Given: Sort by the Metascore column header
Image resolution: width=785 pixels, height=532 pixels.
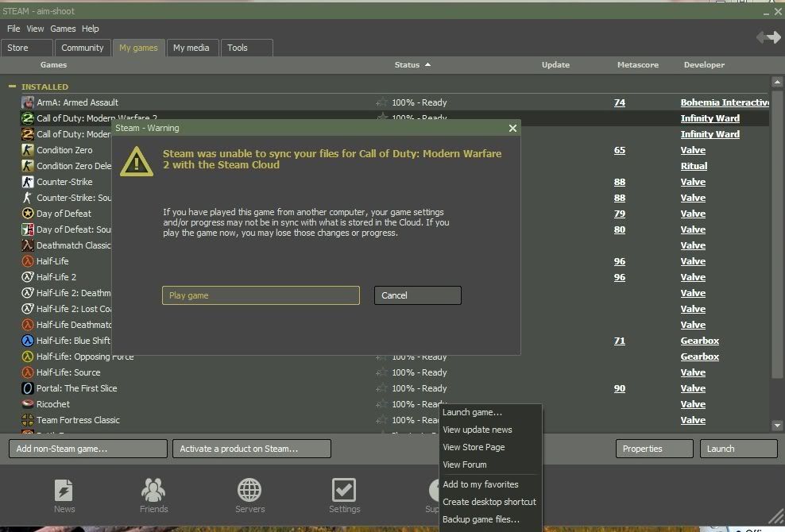Looking at the screenshot, I should click(x=638, y=64).
